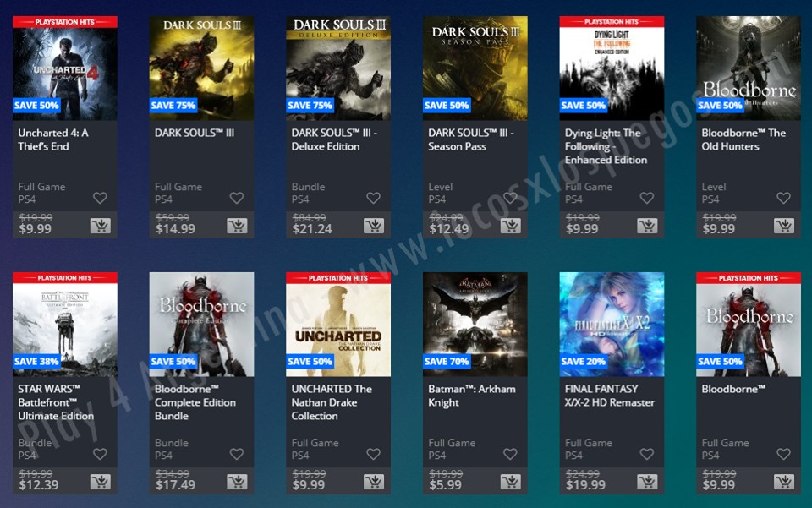Toggle wishlist heart for UNCHARTED Nathan Drake Collection
This screenshot has height=508, width=812.
(373, 454)
